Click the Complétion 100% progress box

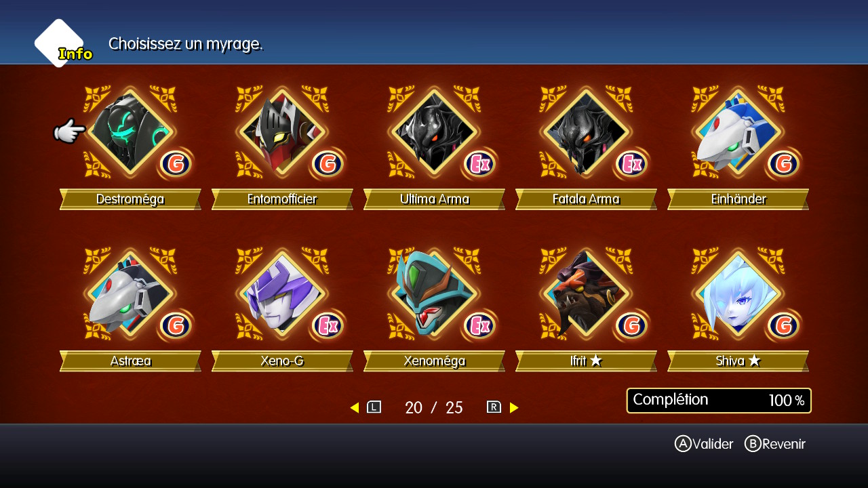tap(719, 401)
